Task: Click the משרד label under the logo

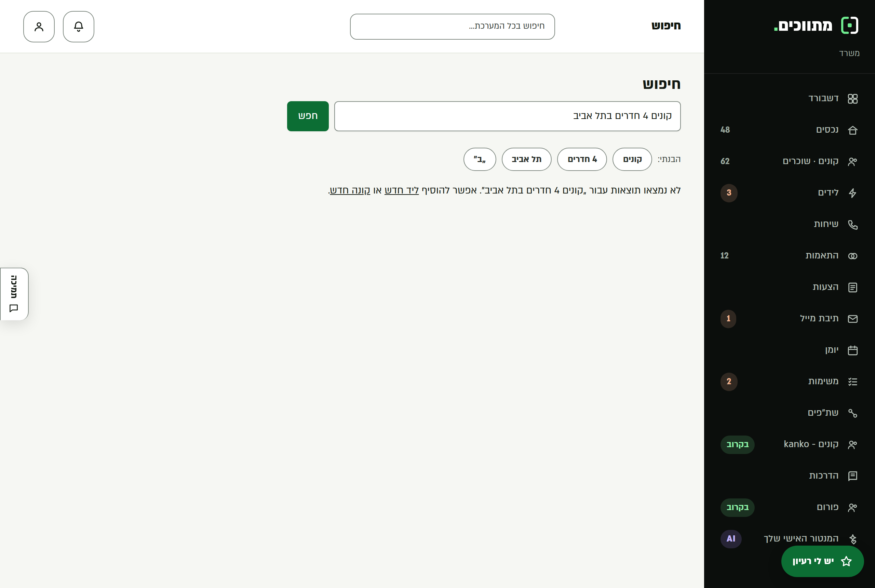Action: pos(849,53)
